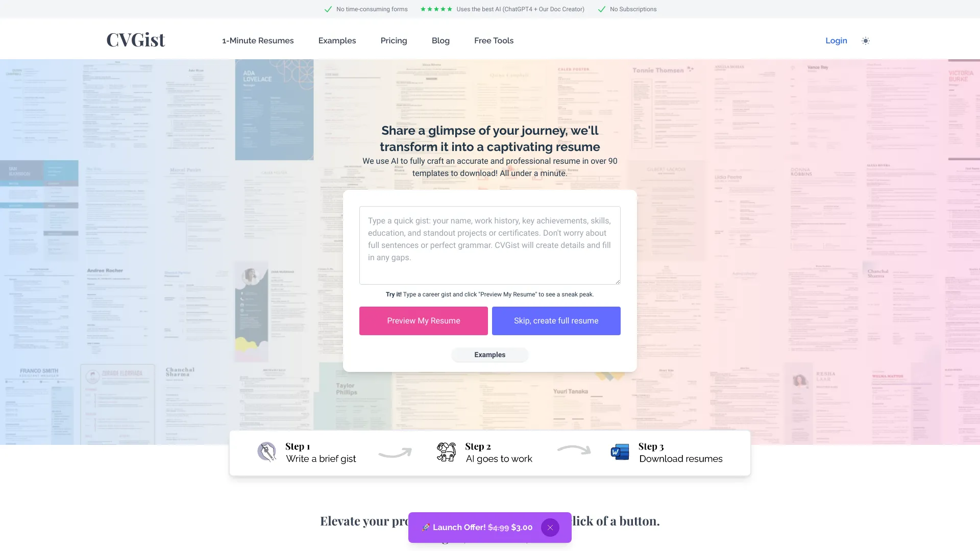This screenshot has height=551, width=980.
Task: Open the Examples nav tab
Action: [x=336, y=40]
